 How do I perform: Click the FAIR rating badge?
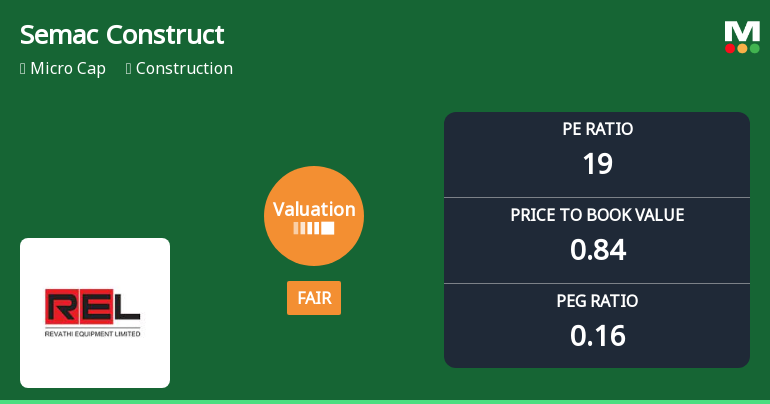(314, 298)
